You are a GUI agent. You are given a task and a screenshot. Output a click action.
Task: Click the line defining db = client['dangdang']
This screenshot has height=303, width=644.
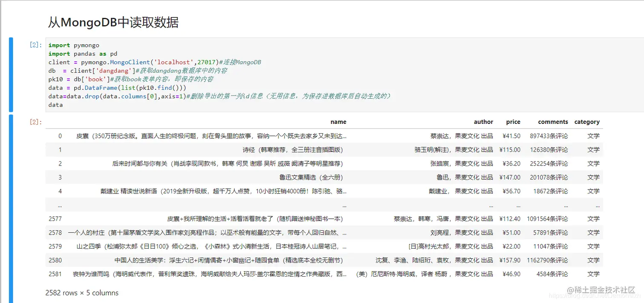(138, 71)
